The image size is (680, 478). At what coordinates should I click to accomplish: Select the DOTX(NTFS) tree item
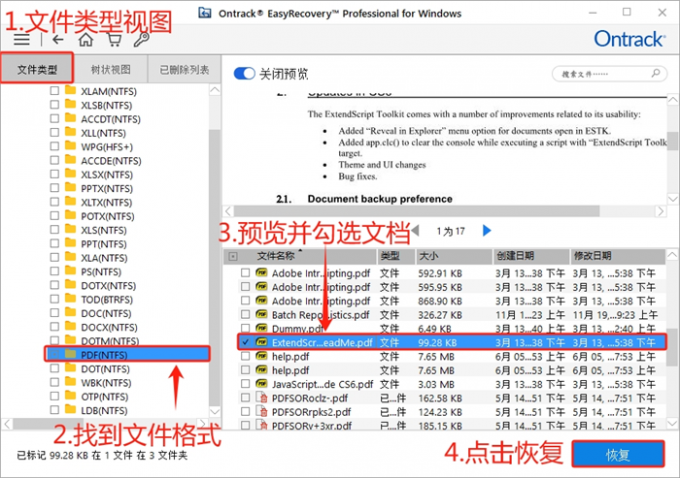[108, 285]
